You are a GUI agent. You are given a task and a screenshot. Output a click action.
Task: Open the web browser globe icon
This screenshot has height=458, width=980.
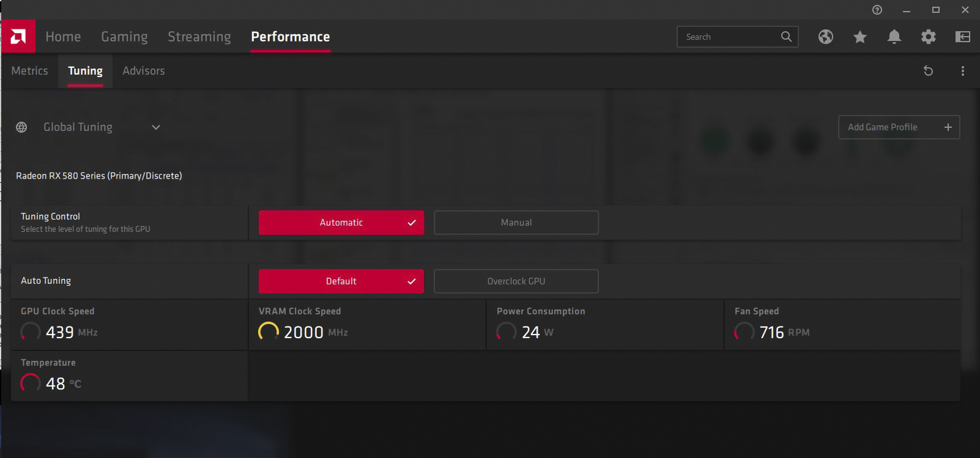pyautogui.click(x=826, y=37)
